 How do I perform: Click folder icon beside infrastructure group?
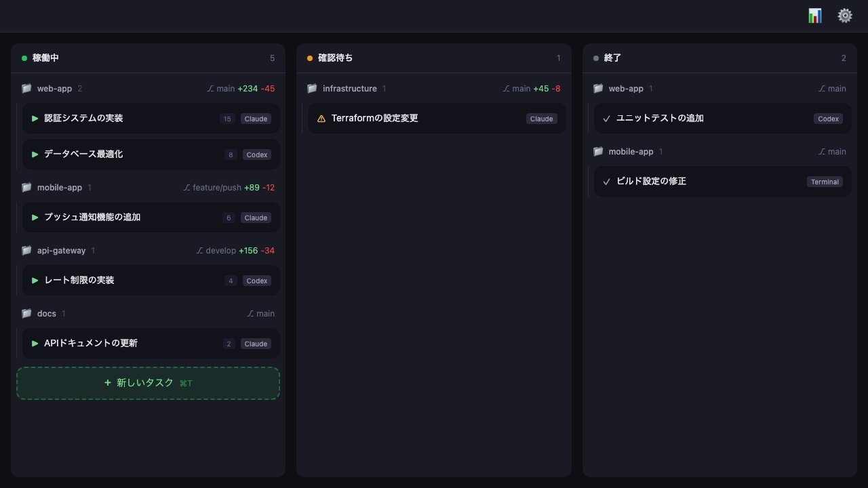[312, 88]
